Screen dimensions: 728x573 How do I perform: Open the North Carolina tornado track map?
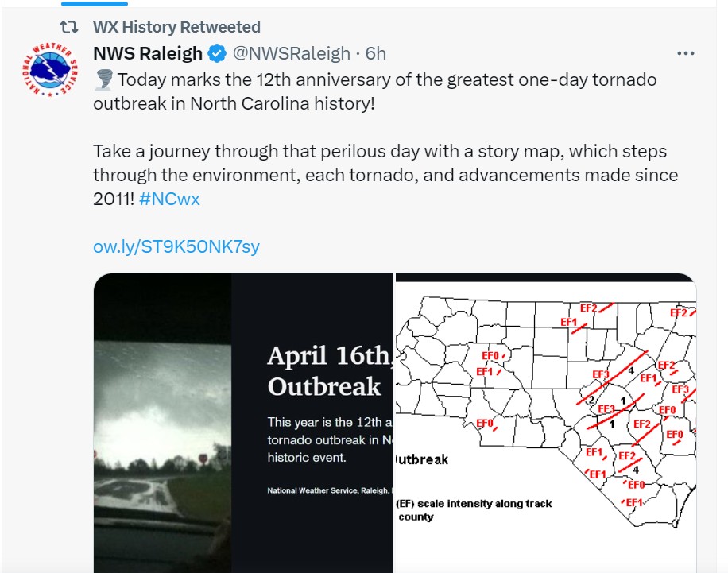545,423
